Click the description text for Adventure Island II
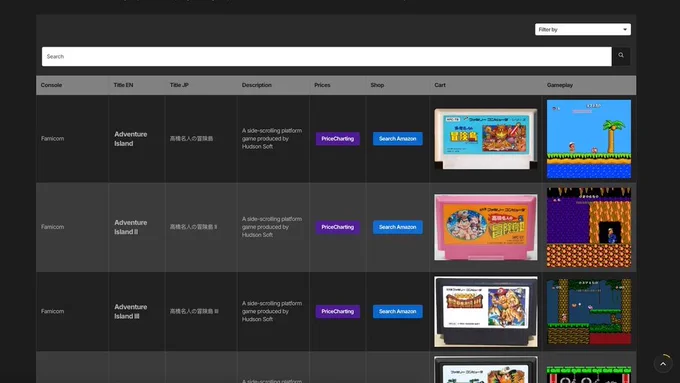The image size is (680, 383). coord(272,227)
